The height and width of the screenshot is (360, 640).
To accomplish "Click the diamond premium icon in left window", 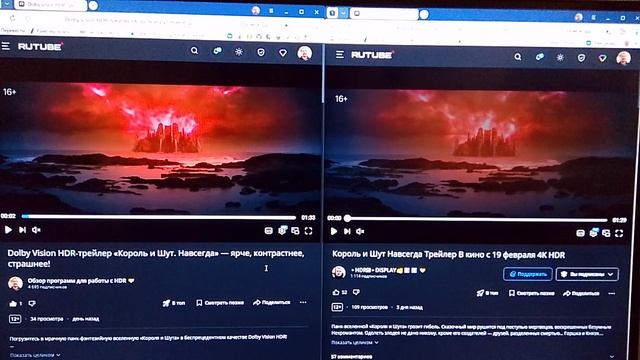I will pos(282,53).
